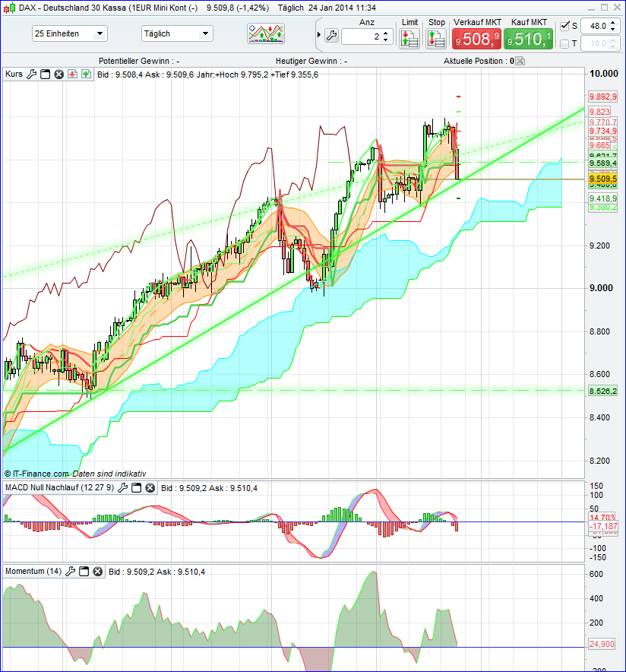Select the Stop order icon
The height and width of the screenshot is (672, 626).
coord(435,37)
